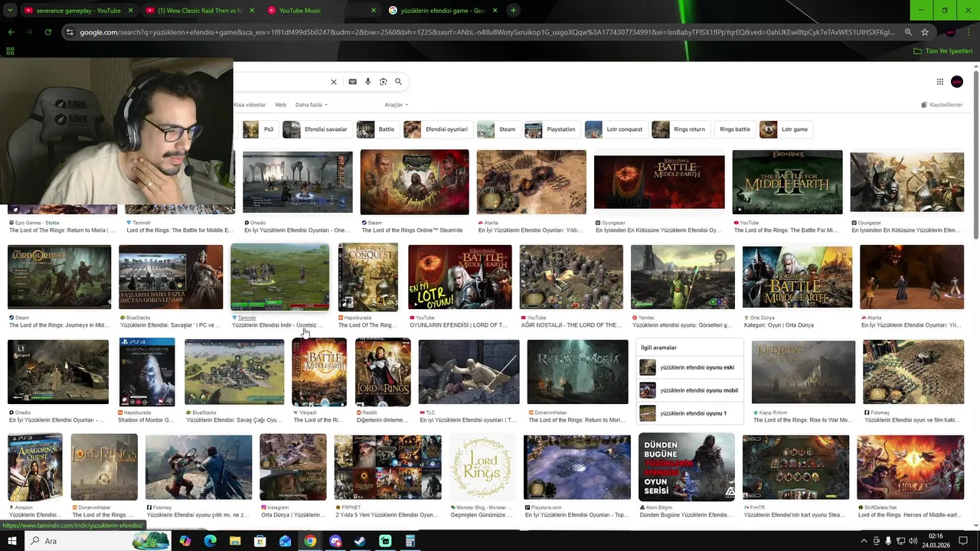Open the on-screen keyboard input tool
980x551 pixels.
(352, 82)
